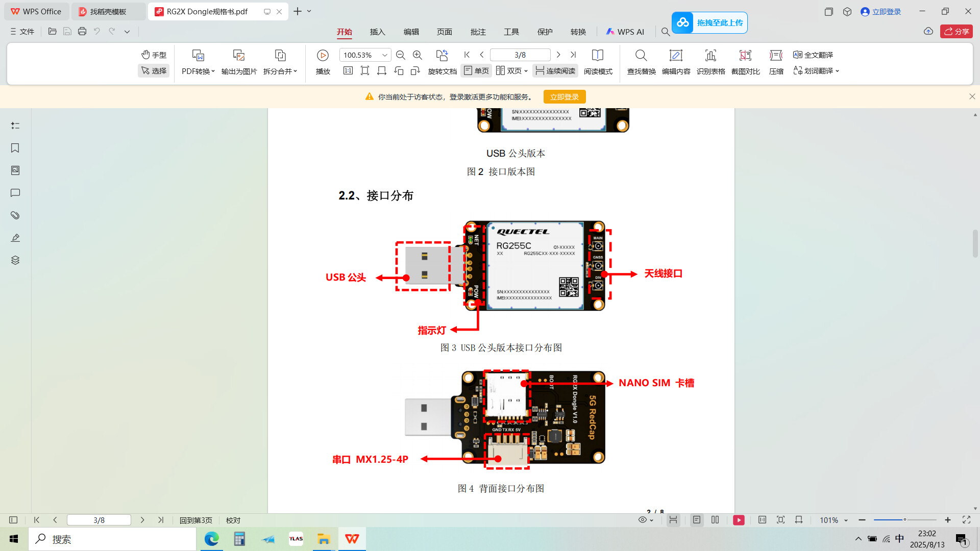Switch to the 批注 ribbon tab
The height and width of the screenshot is (551, 980).
[478, 32]
